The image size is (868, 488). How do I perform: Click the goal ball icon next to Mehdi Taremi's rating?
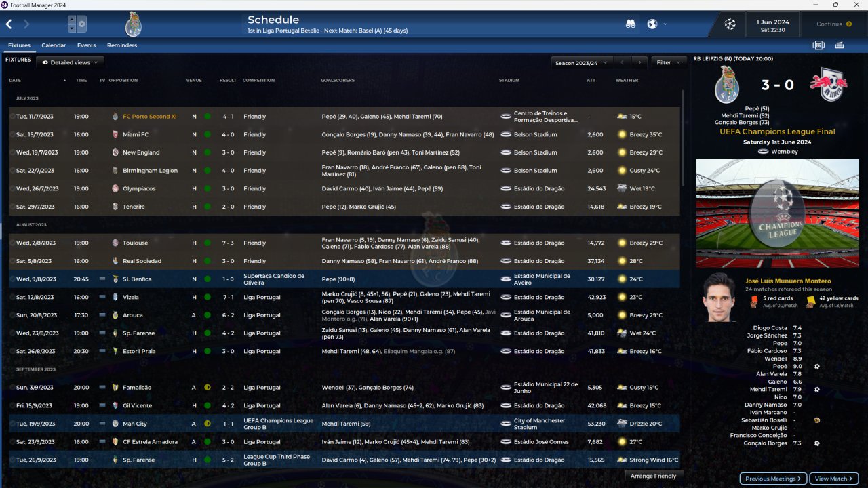[x=816, y=390]
